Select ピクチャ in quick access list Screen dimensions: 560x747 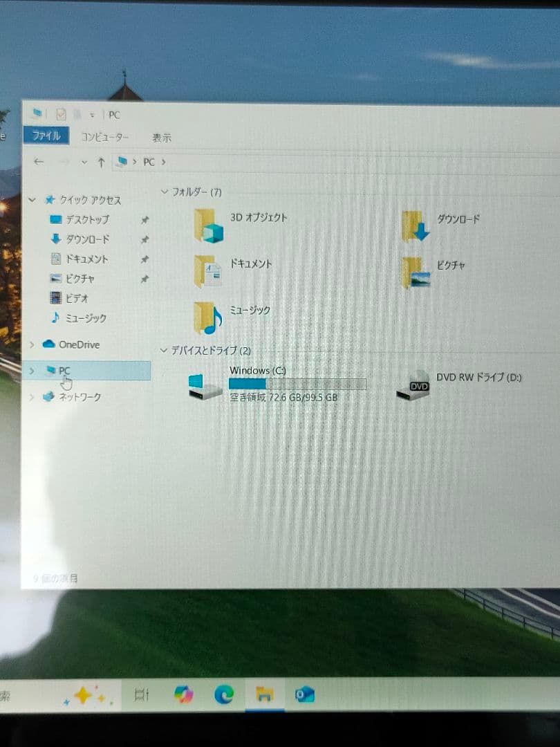pyautogui.click(x=80, y=279)
